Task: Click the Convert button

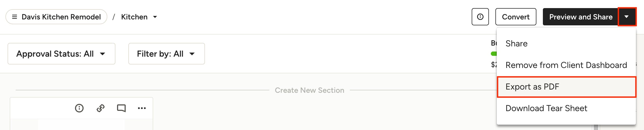Action: coord(516,17)
